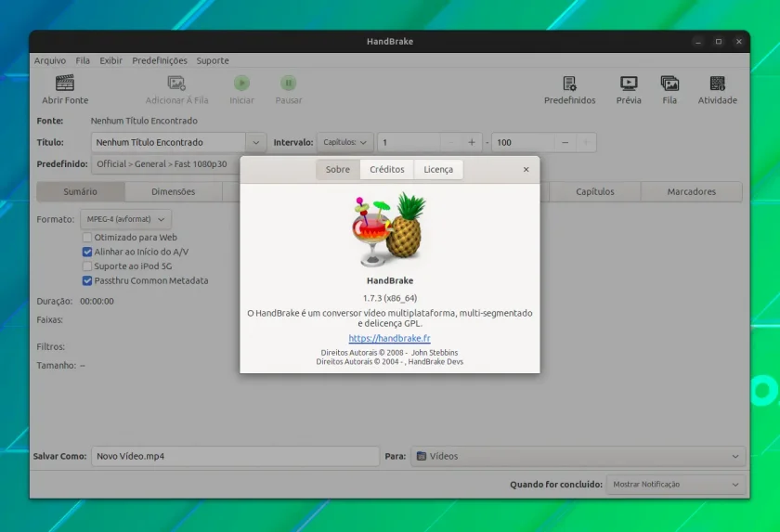This screenshot has height=532, width=780.
Task: Open the Formato MPEG-4 (avformat) dropdown
Action: pyautogui.click(x=126, y=219)
